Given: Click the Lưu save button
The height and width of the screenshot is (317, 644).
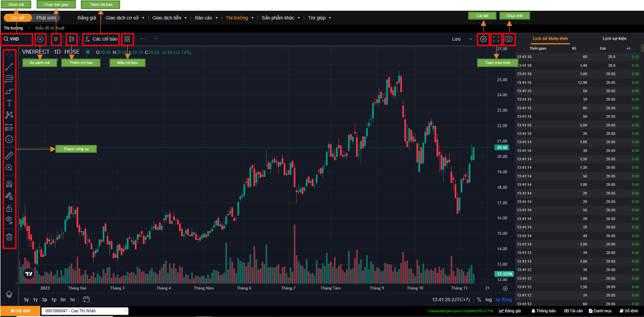Looking at the screenshot, I should click(456, 39).
